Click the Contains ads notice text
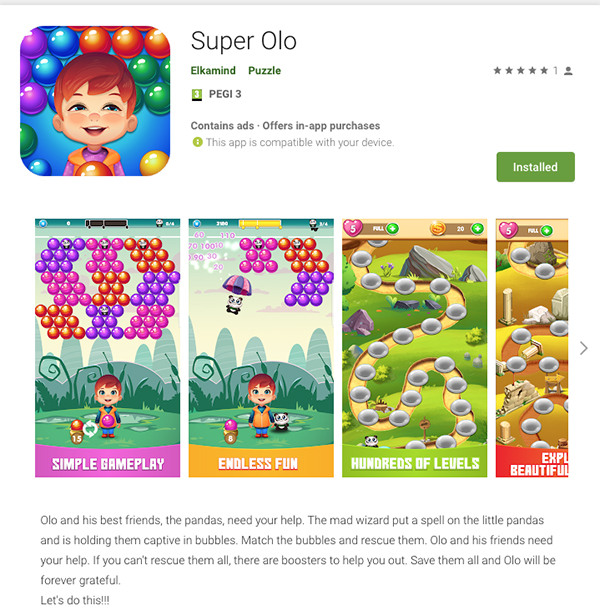 click(x=222, y=126)
